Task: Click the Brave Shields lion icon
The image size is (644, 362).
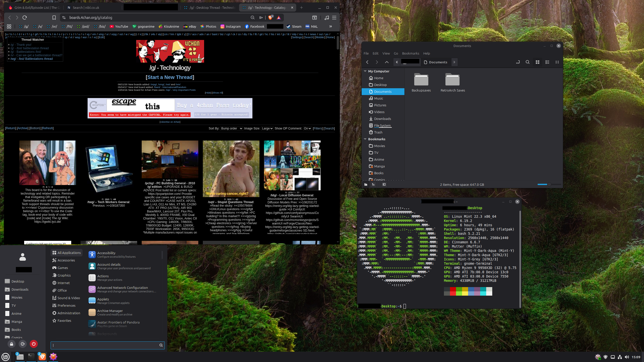Action: (x=271, y=18)
